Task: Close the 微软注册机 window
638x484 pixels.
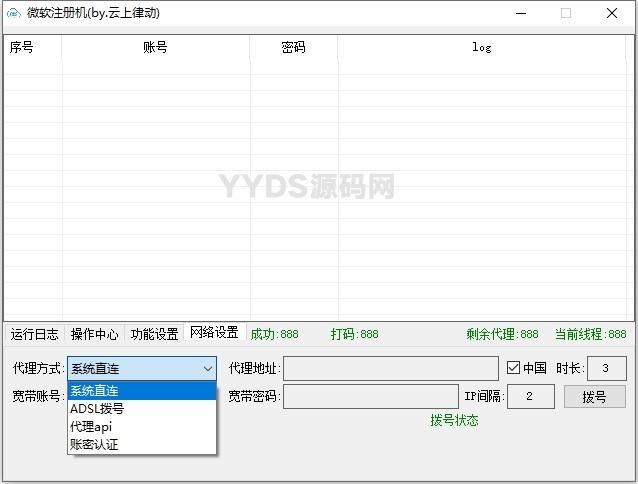Action: (611, 14)
